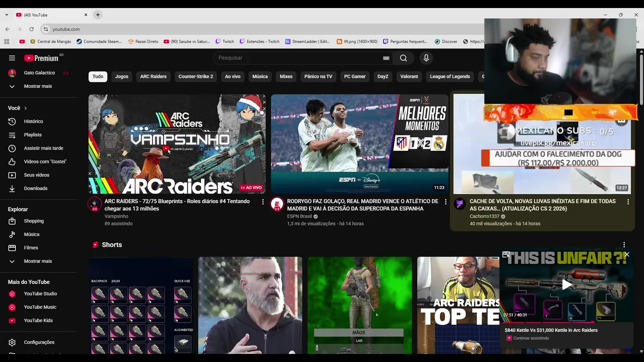644x362 pixels.
Task: Start voice search with microphone icon
Action: pyautogui.click(x=426, y=58)
